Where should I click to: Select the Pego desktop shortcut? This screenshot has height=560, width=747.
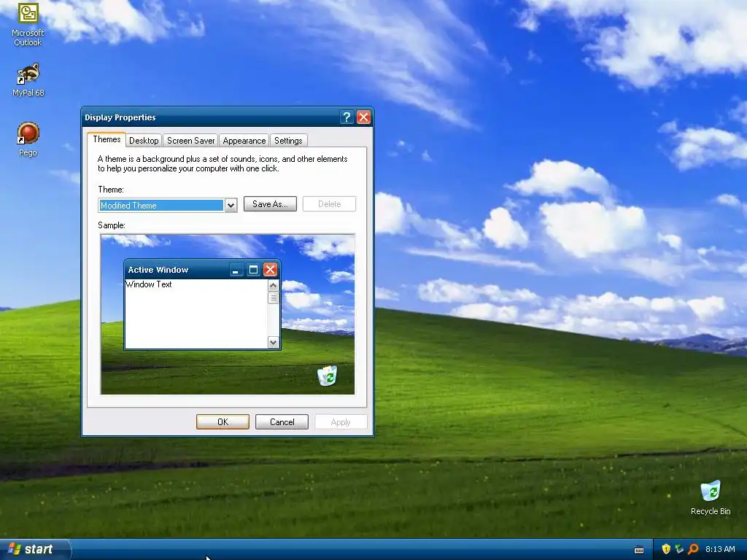coord(28,139)
